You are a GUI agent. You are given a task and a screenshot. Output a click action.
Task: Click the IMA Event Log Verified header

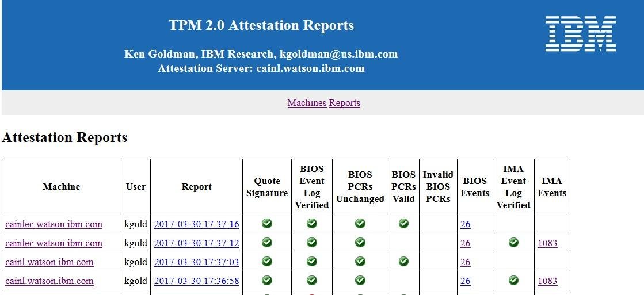tap(513, 187)
